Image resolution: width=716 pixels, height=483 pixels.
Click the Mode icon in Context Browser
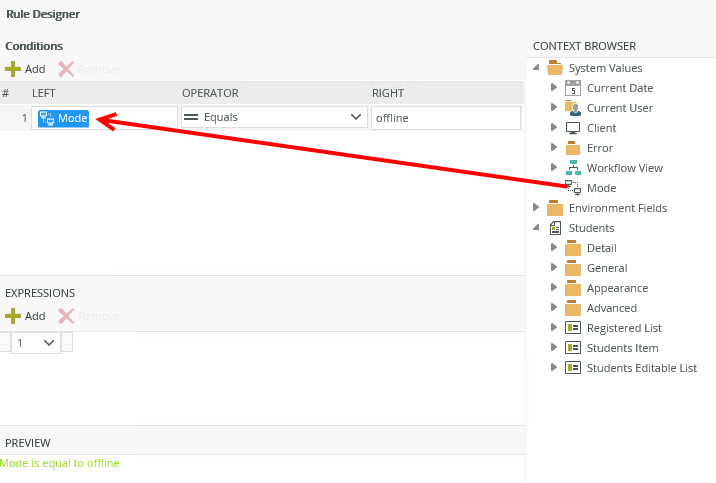coord(573,188)
